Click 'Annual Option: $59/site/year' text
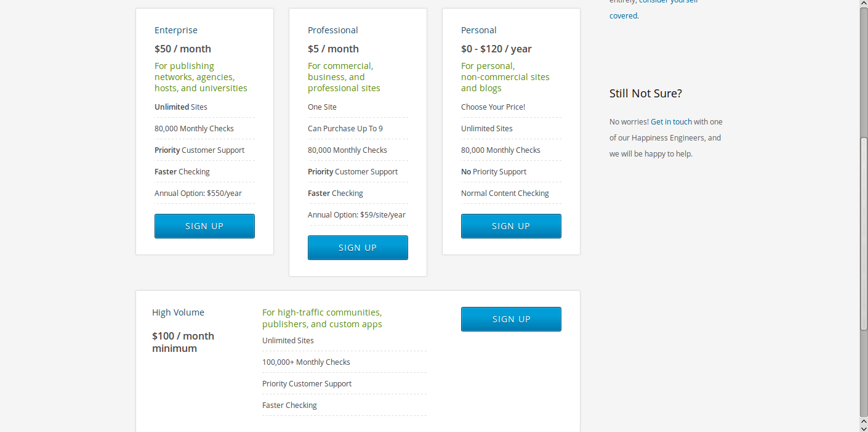 click(x=356, y=215)
